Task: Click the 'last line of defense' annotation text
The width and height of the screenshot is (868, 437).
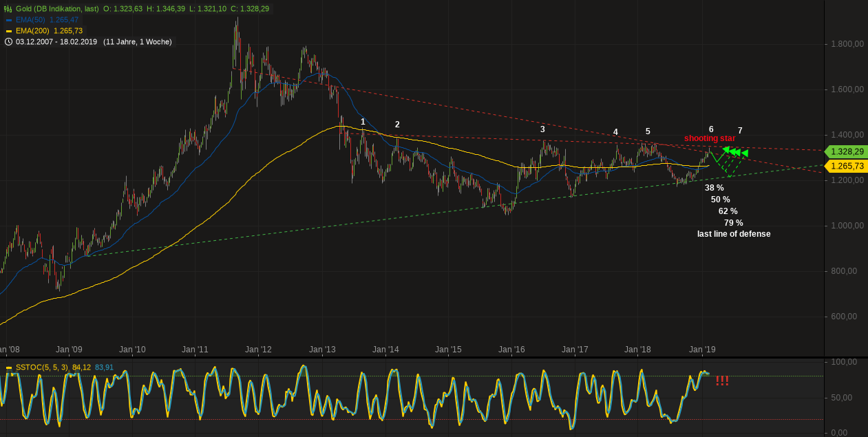Action: (x=733, y=234)
